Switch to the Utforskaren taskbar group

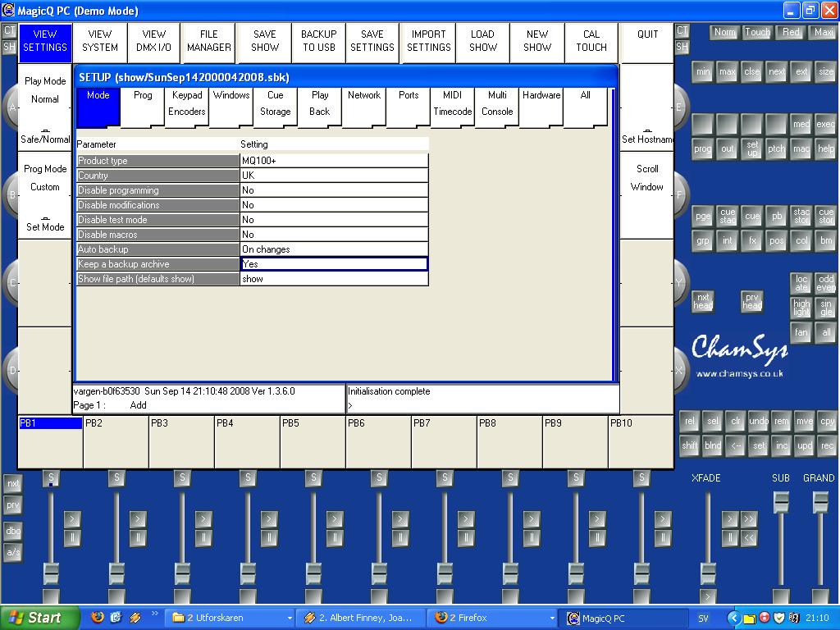[231, 618]
